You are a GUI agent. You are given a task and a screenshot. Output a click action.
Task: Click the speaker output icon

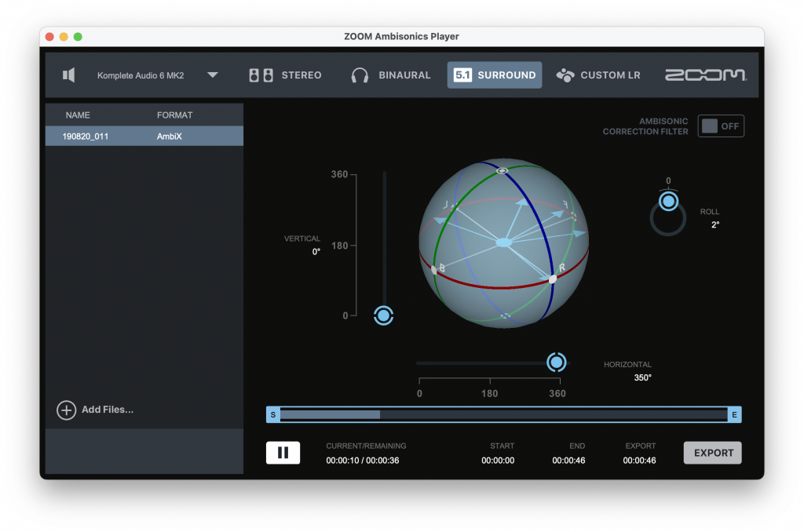(x=69, y=75)
